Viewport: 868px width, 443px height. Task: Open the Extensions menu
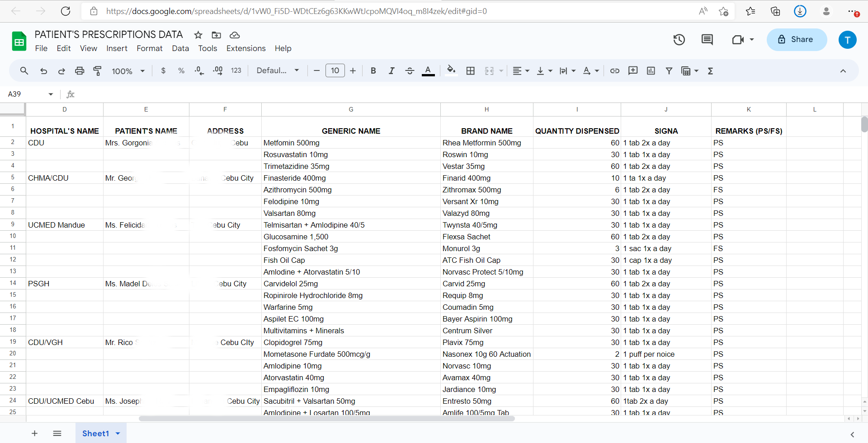coord(246,48)
